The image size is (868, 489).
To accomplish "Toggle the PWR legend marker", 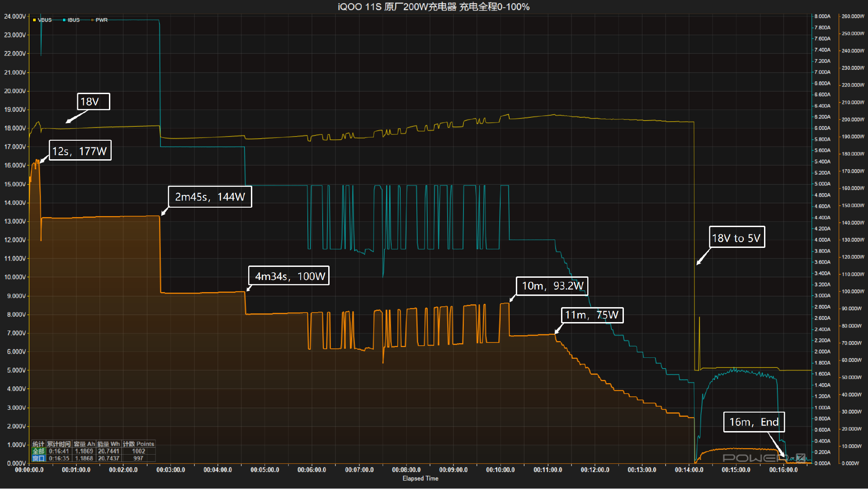I will pos(101,20).
